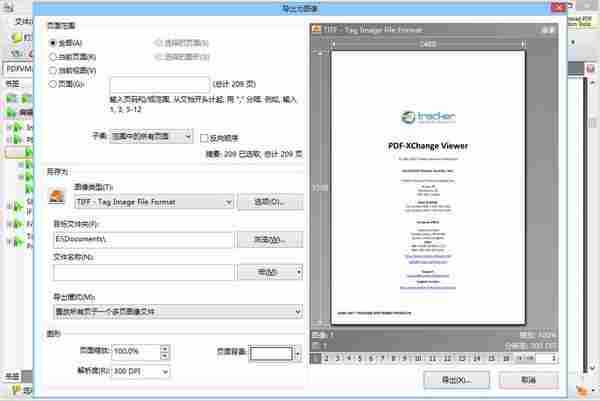Click the 页面缩放 zoom stepper arrows
The width and height of the screenshot is (600, 401).
point(163,352)
